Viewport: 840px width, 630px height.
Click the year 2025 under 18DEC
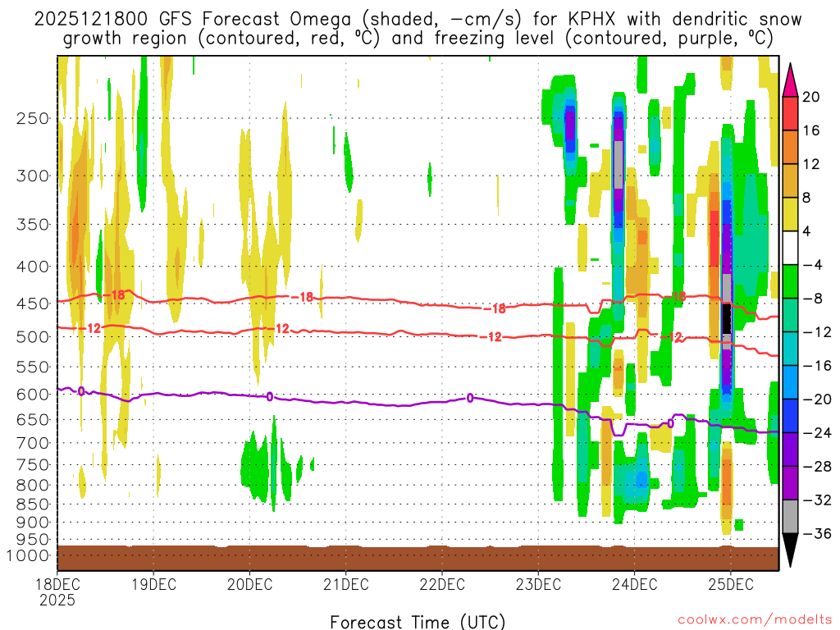57,600
